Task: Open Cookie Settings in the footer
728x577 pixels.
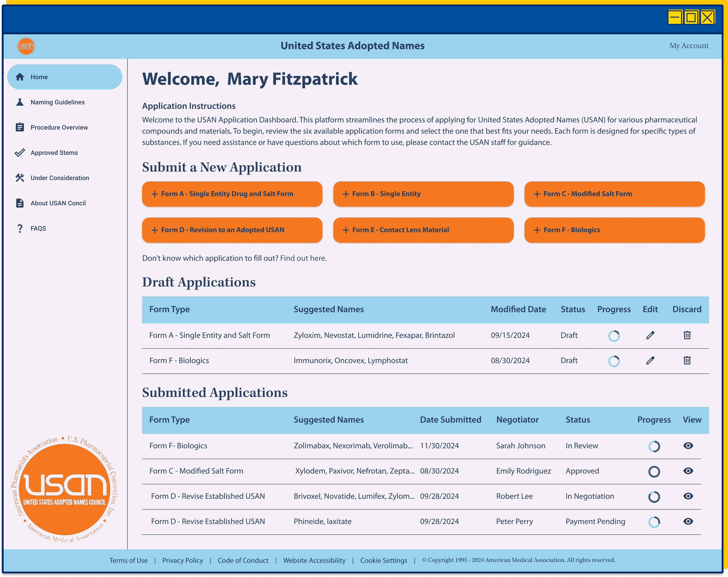Action: 384,561
